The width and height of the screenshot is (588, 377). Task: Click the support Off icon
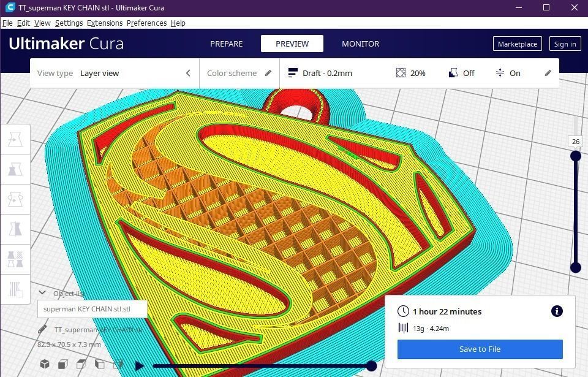[453, 72]
